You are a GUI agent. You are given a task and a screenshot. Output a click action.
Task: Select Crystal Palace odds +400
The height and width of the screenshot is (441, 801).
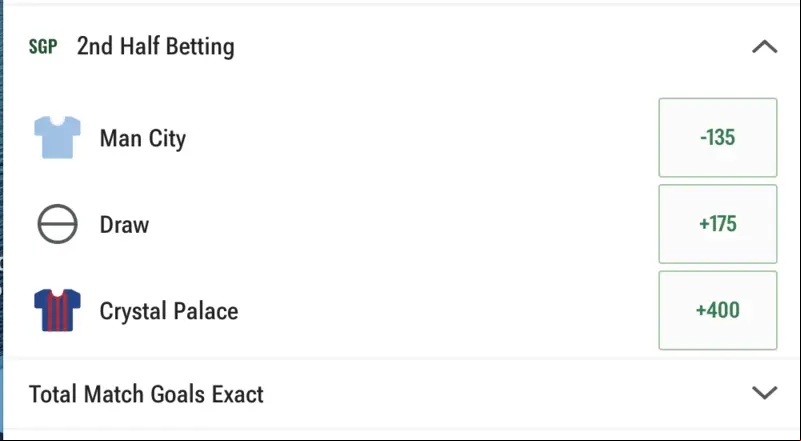(x=718, y=310)
